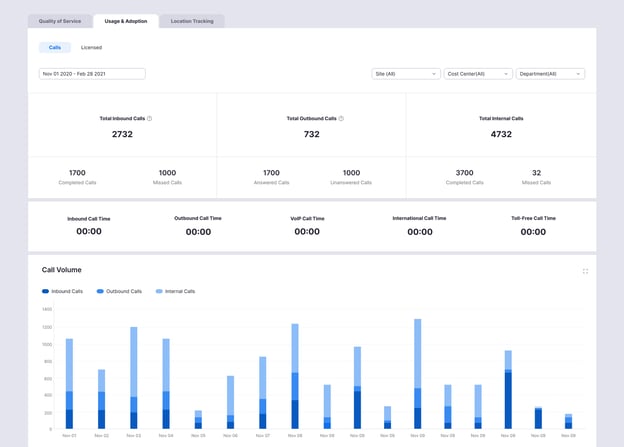Click the info icon beside Total Inbound Calls
Screen dimensions: 624x447
150,118
